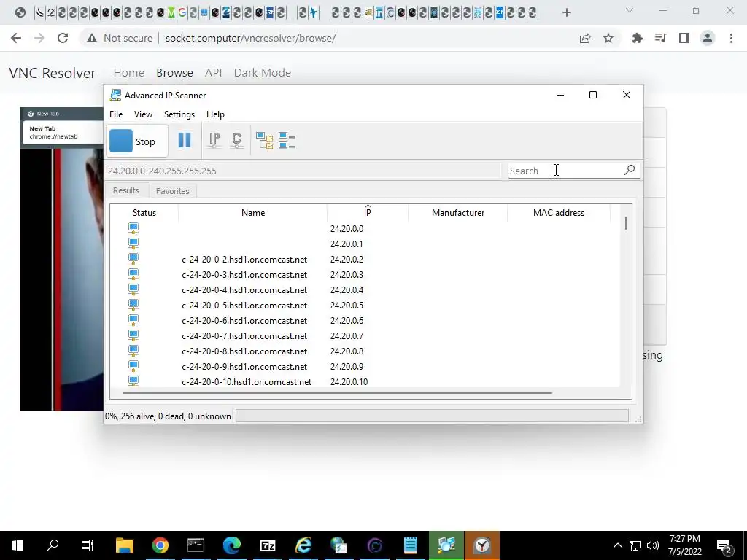
Task: Click the Expand all tree icon
Action: (264, 141)
